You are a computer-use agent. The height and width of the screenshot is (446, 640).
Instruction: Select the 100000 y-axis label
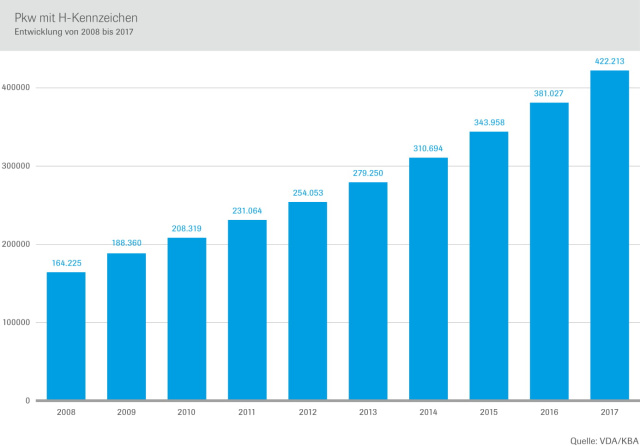(x=18, y=323)
